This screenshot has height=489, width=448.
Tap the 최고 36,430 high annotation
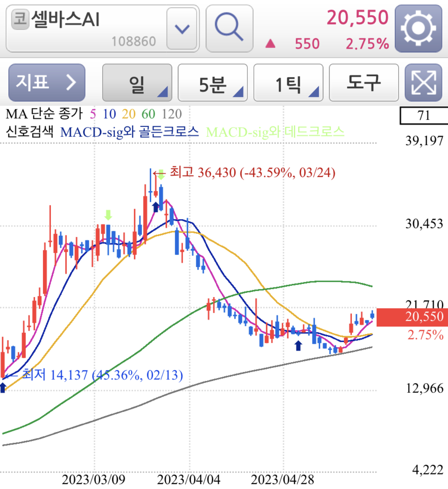(252, 172)
